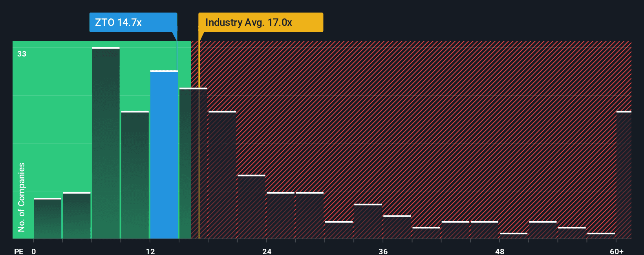Click the '60+' x-axis tick label
The width and height of the screenshot is (644, 255).
pos(617,251)
